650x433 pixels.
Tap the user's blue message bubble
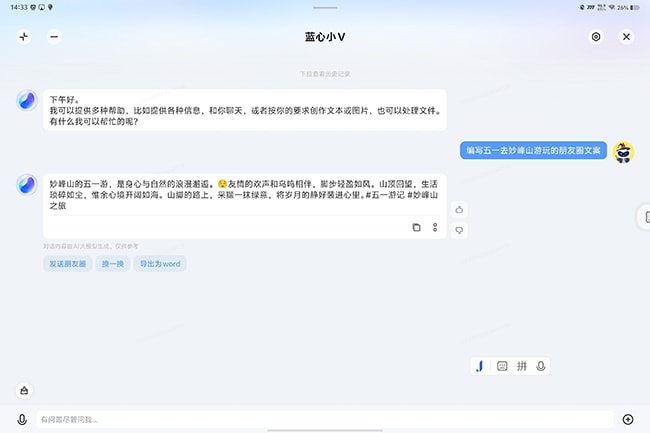tap(534, 150)
